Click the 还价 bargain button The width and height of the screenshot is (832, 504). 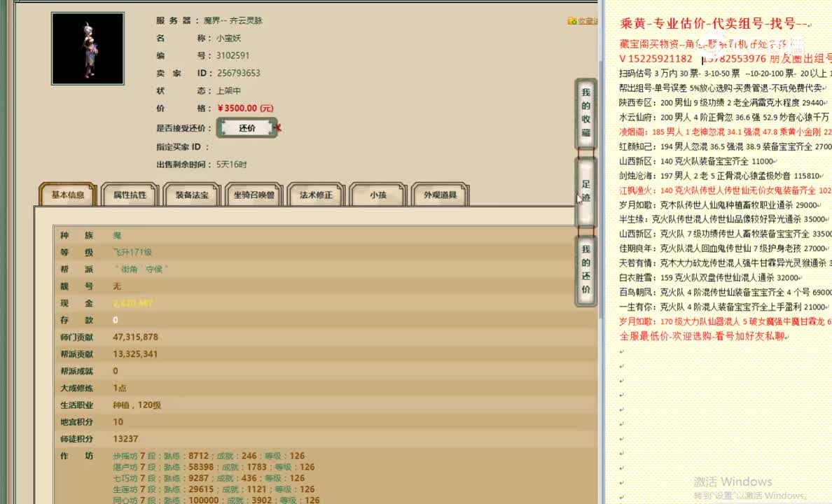tap(247, 128)
